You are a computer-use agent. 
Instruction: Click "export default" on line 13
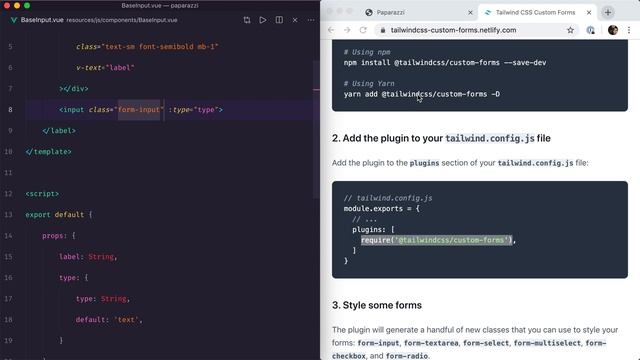point(54,214)
